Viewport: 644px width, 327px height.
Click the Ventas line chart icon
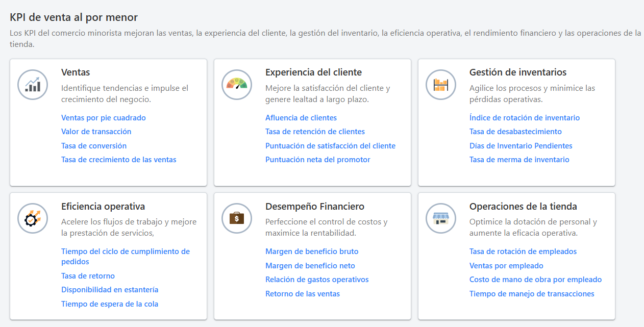click(x=32, y=85)
